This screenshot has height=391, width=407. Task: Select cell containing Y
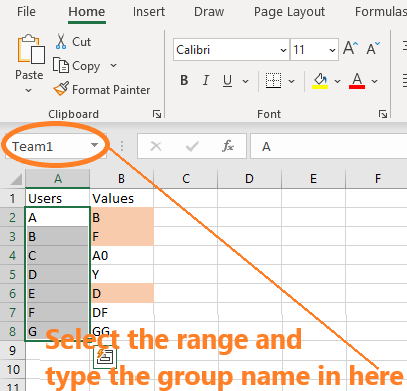pyautogui.click(x=122, y=274)
